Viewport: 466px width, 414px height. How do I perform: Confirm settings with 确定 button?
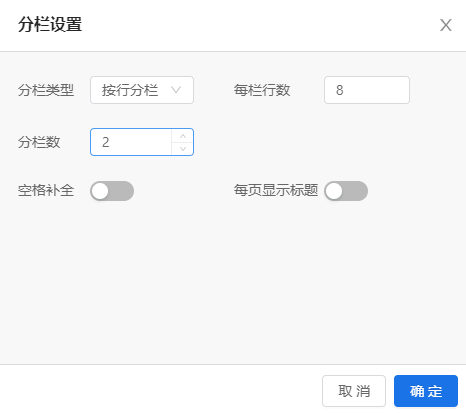[426, 391]
